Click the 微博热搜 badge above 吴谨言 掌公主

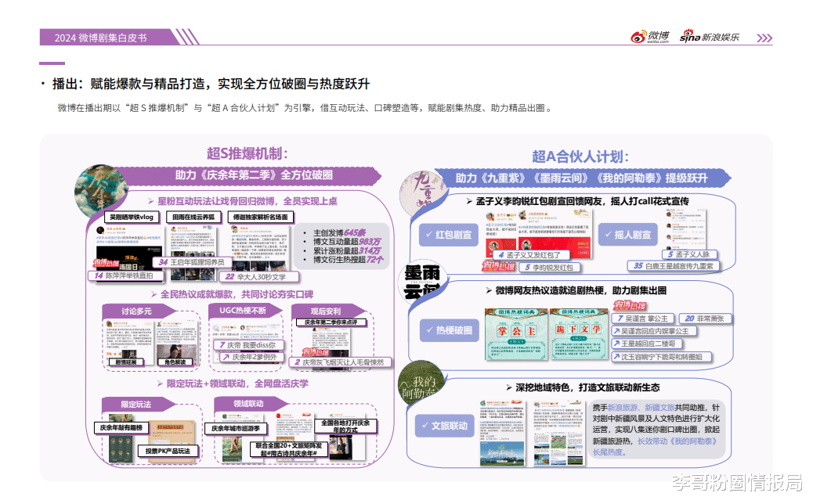point(630,305)
